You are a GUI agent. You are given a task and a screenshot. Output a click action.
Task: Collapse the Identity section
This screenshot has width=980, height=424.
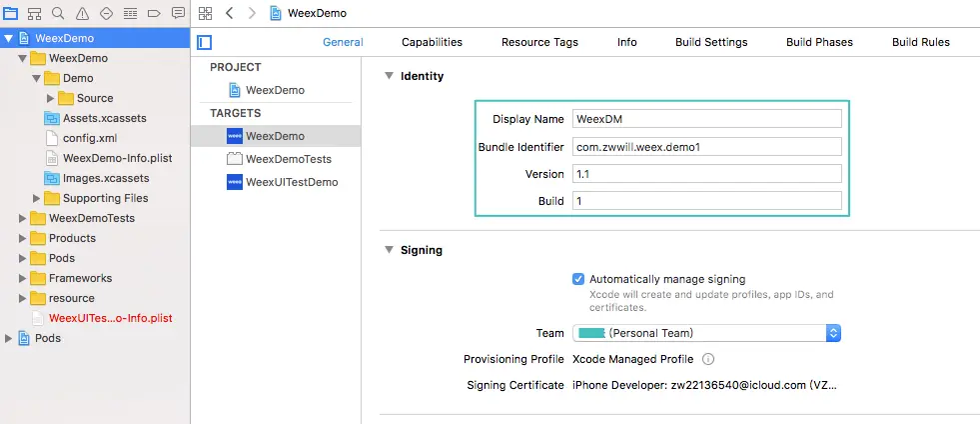coord(389,76)
